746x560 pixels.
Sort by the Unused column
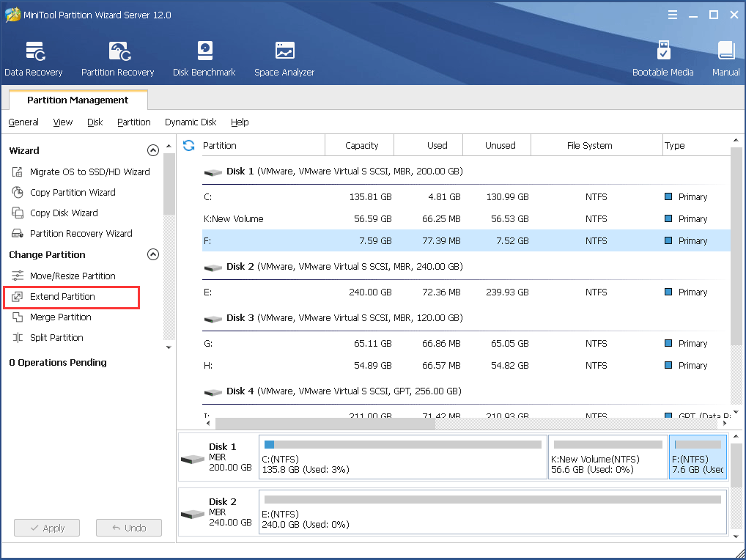click(x=497, y=145)
